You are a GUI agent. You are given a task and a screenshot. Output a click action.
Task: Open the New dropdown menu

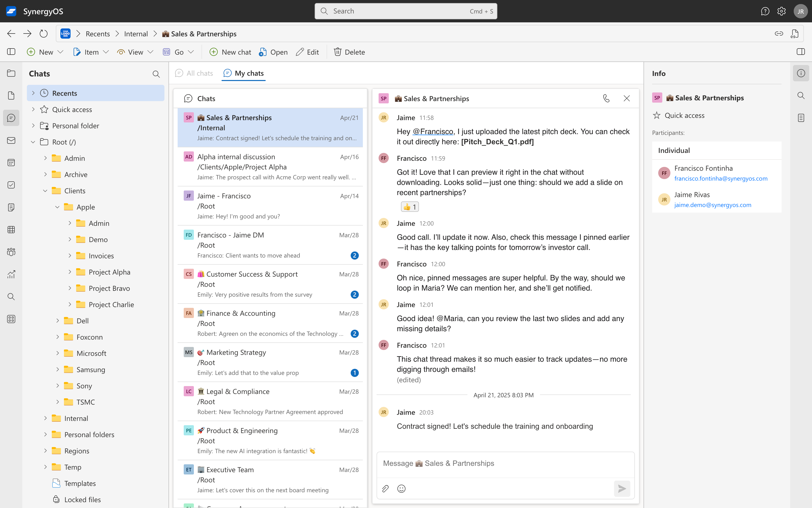tap(45, 52)
